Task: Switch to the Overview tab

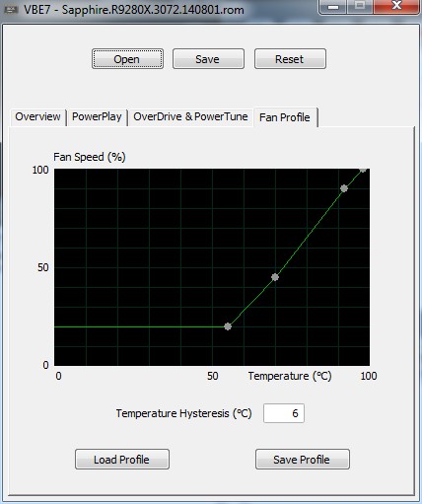Action: click(37, 116)
